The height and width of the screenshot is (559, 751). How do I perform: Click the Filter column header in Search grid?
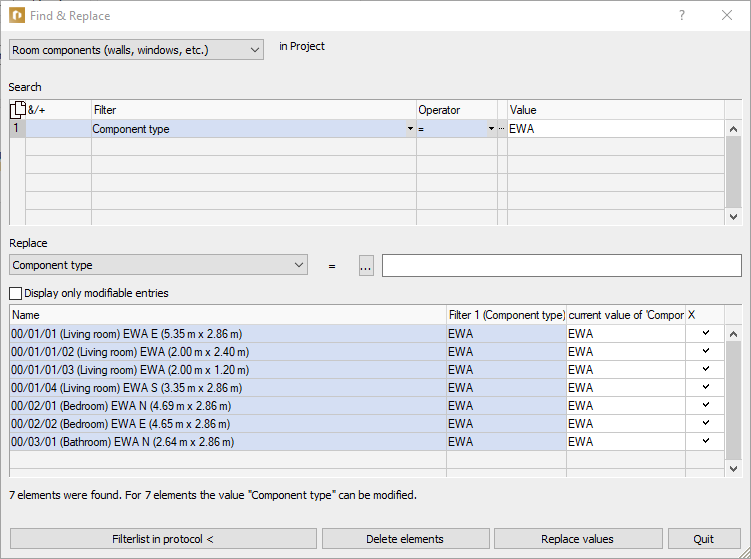(x=254, y=110)
